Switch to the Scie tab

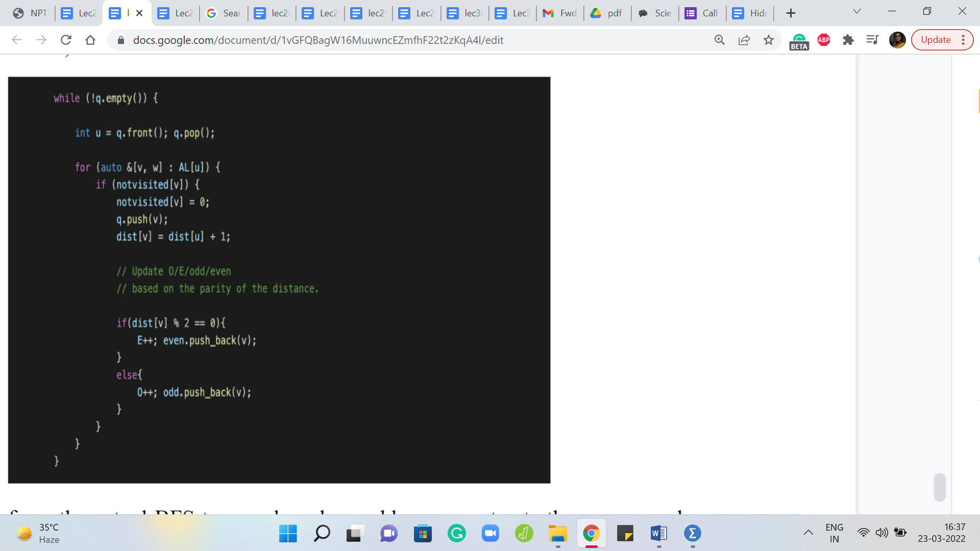655,13
